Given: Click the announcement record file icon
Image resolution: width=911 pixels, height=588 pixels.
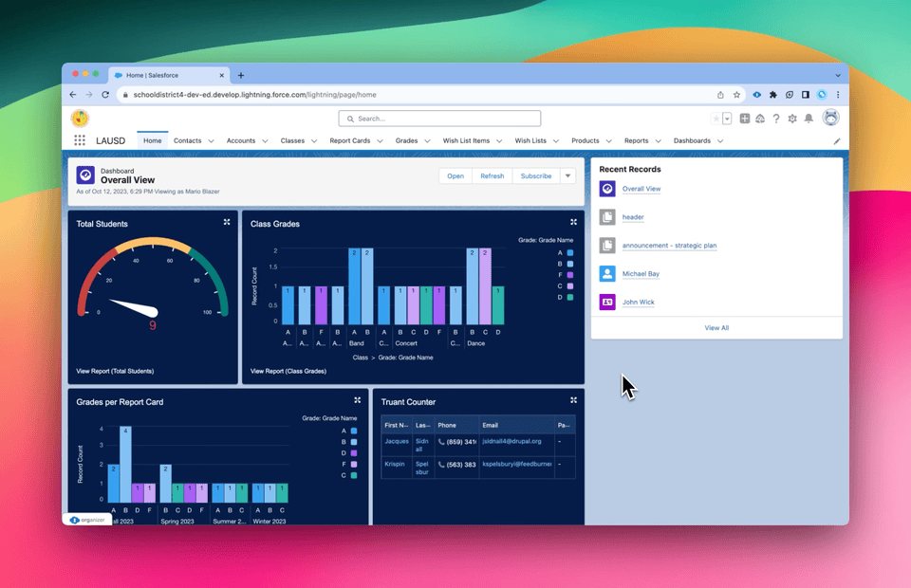Looking at the screenshot, I should click(607, 245).
